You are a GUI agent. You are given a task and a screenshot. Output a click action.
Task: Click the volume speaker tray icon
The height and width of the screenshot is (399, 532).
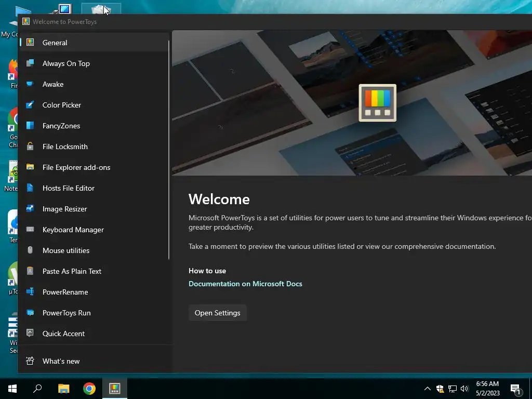click(x=464, y=389)
